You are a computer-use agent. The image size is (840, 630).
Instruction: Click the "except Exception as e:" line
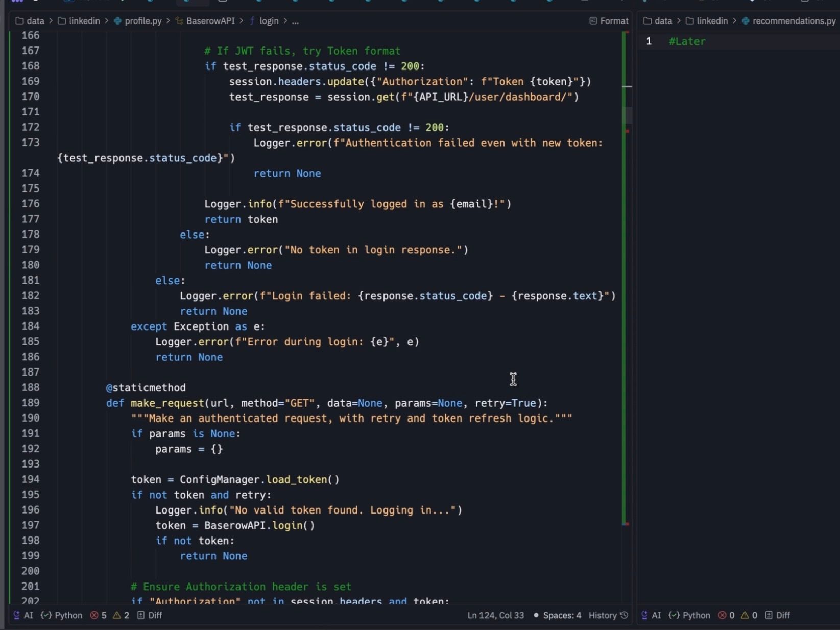click(198, 326)
